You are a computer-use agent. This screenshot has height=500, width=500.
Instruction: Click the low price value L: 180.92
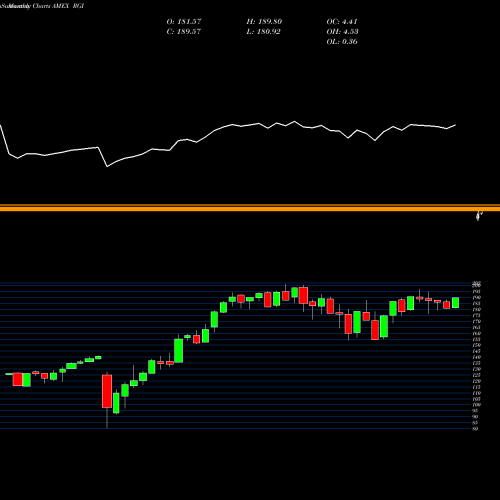point(263,32)
